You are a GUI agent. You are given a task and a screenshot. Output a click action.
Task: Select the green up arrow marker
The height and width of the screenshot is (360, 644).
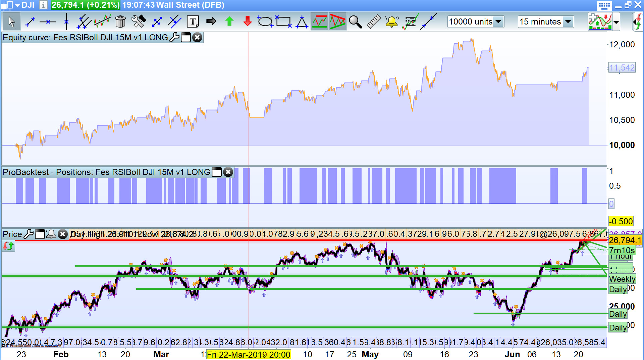[229, 21]
